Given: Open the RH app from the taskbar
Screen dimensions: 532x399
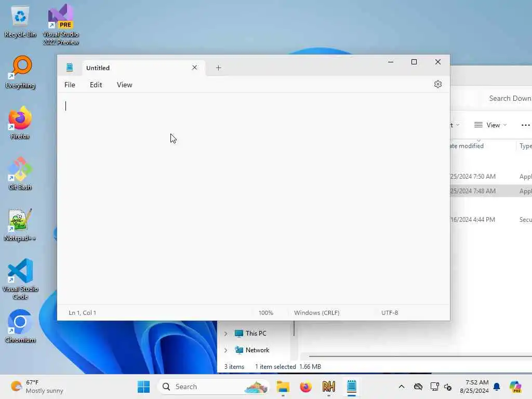Looking at the screenshot, I should [x=328, y=387].
